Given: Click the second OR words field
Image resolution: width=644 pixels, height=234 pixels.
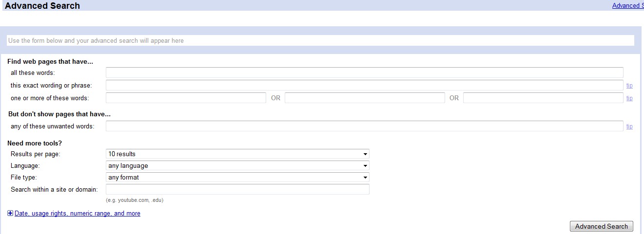Looking at the screenshot, I should pos(365,98).
